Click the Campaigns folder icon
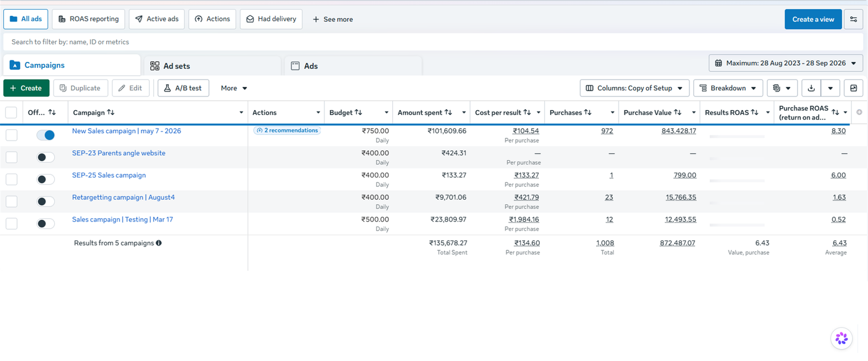The height and width of the screenshot is (361, 868). click(15, 65)
